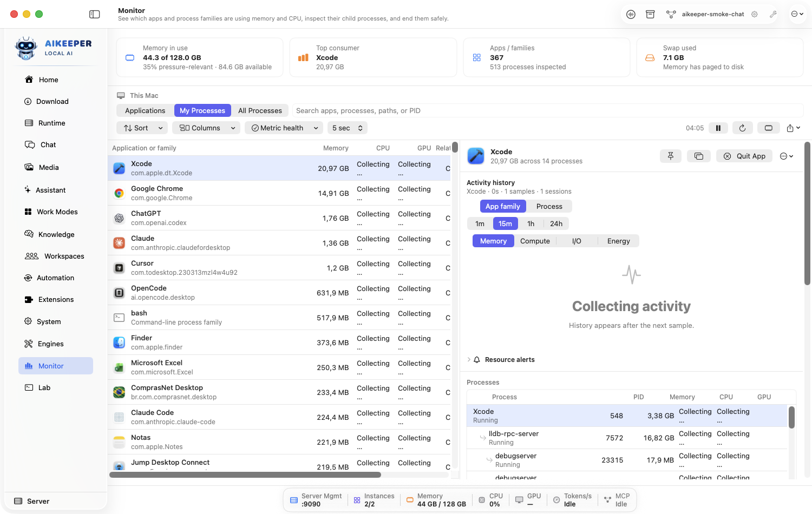812x514 pixels.
Task: Sort by the Memory column header
Action: click(336, 148)
